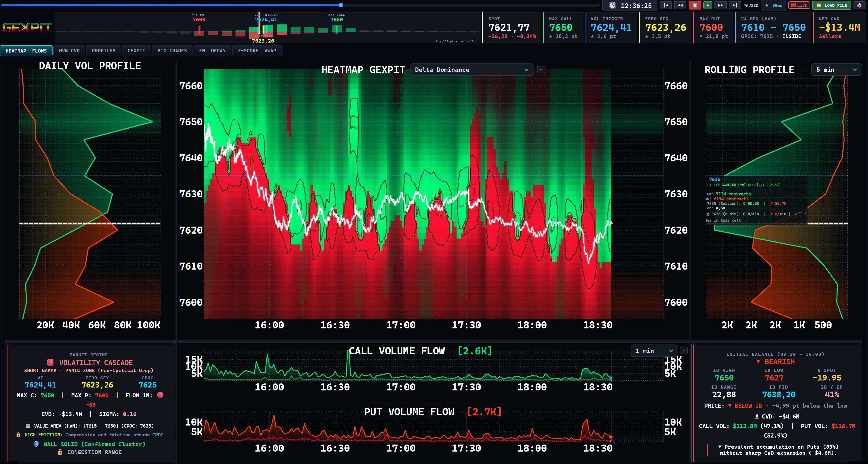Click the clock icon beside 12:36:25
Screen dimensions: 868x464
pos(612,6)
